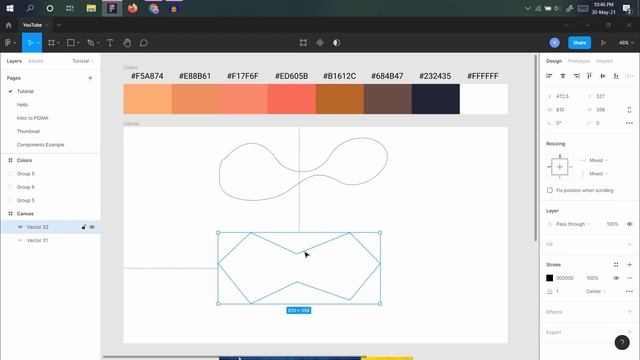This screenshot has width=640, height=360.
Task: Click the black stroke color swatch
Action: coord(549,278)
